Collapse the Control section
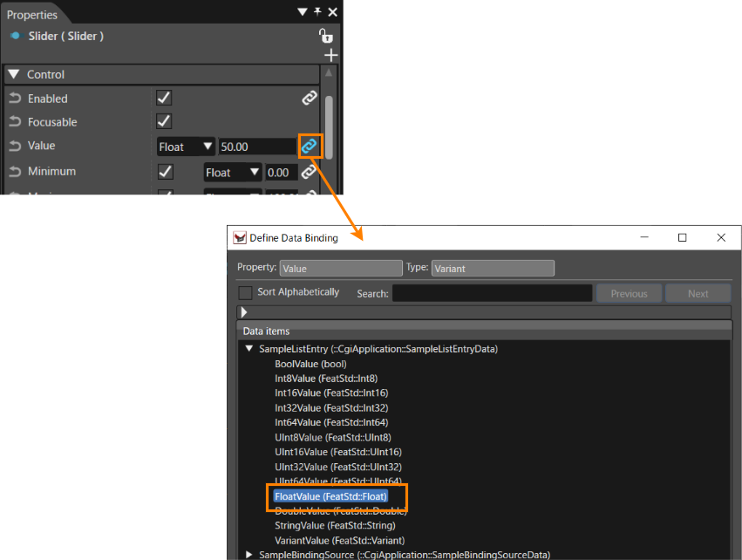This screenshot has width=742, height=560. (x=14, y=74)
